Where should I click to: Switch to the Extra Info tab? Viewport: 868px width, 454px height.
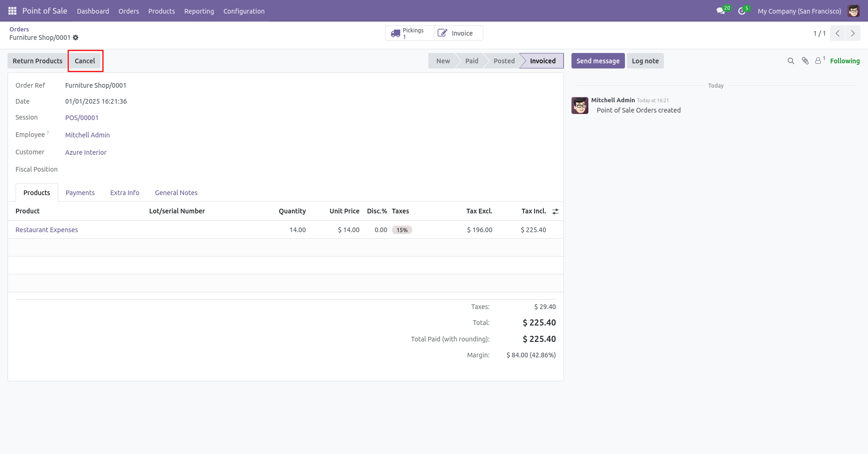(x=125, y=193)
